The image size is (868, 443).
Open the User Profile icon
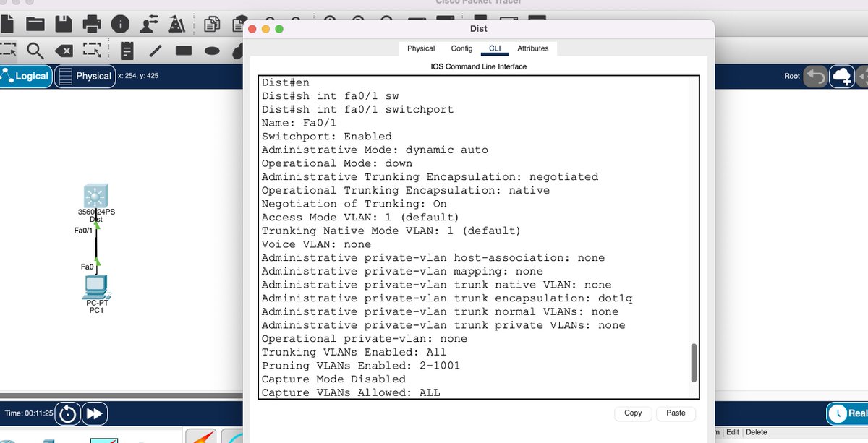(148, 25)
